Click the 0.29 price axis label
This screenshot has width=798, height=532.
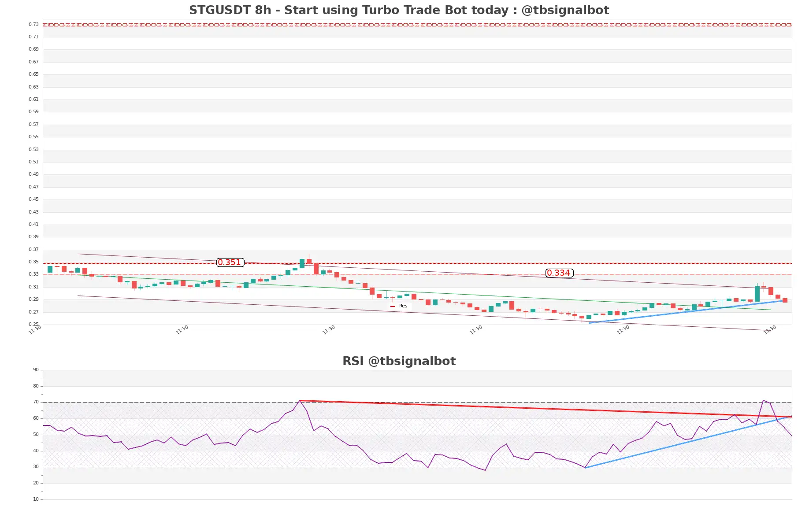(33, 299)
